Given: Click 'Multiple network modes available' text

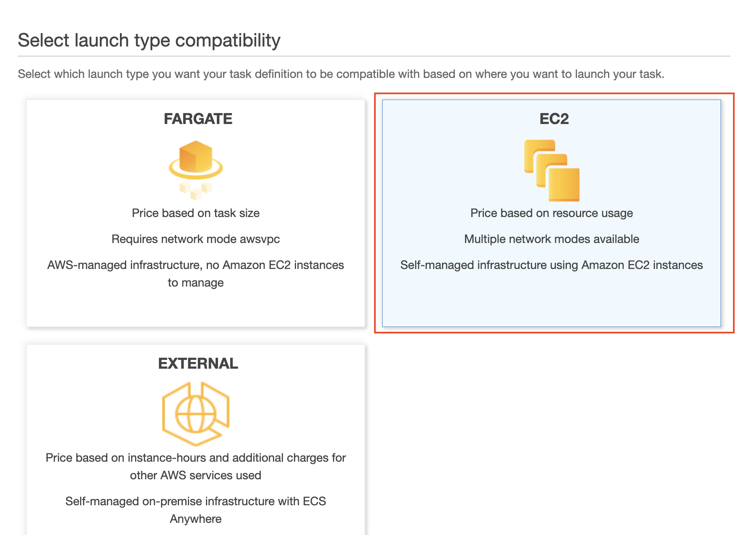Looking at the screenshot, I should (x=552, y=239).
